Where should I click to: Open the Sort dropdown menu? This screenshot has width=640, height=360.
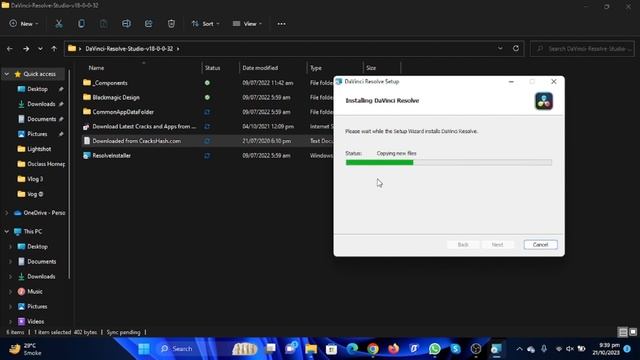click(x=206, y=24)
